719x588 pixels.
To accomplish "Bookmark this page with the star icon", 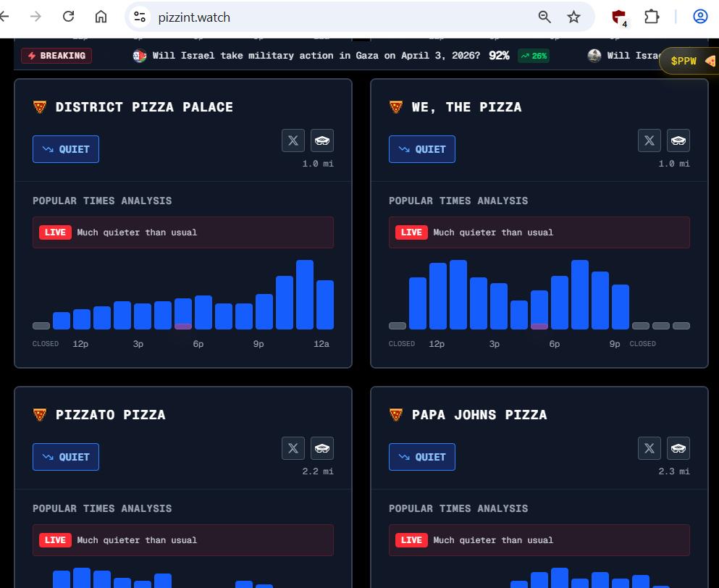I will tap(573, 17).
